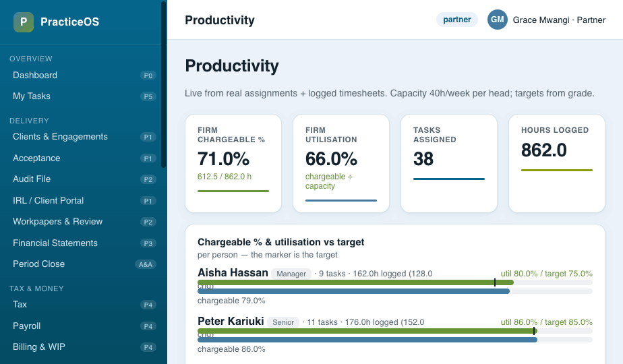
Task: Click Aisha Hassan's blue chargeable bar
Action: 353,291
